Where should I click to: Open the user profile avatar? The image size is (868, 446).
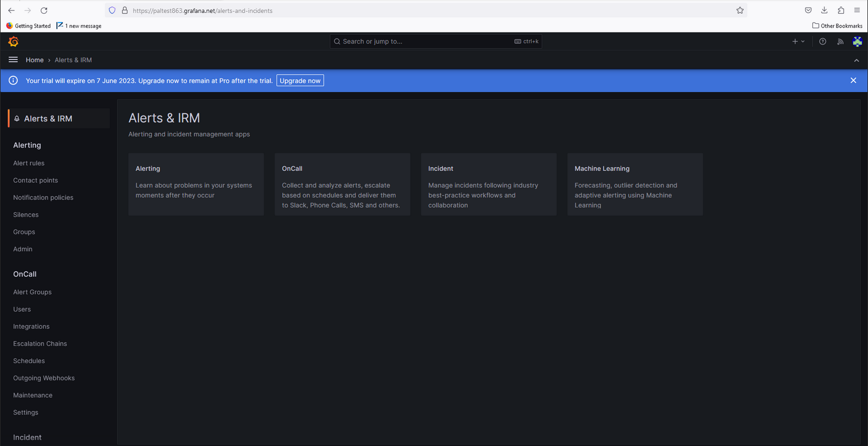(x=858, y=41)
